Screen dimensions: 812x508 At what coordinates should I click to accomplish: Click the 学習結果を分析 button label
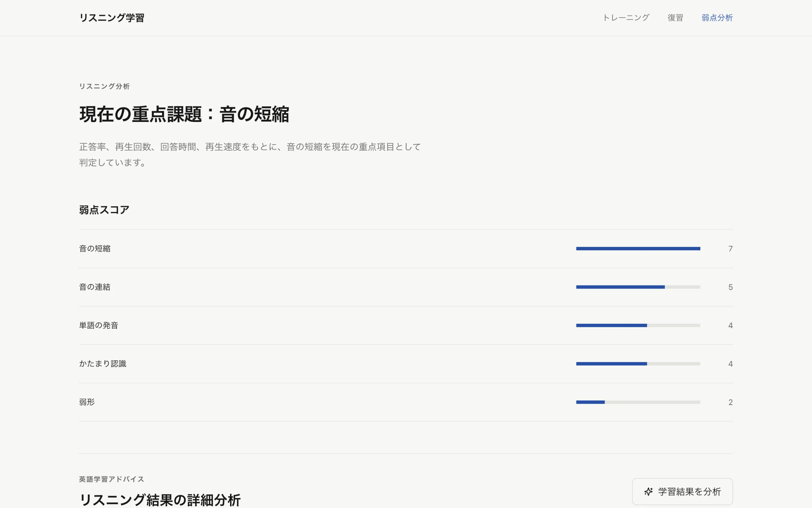(689, 491)
